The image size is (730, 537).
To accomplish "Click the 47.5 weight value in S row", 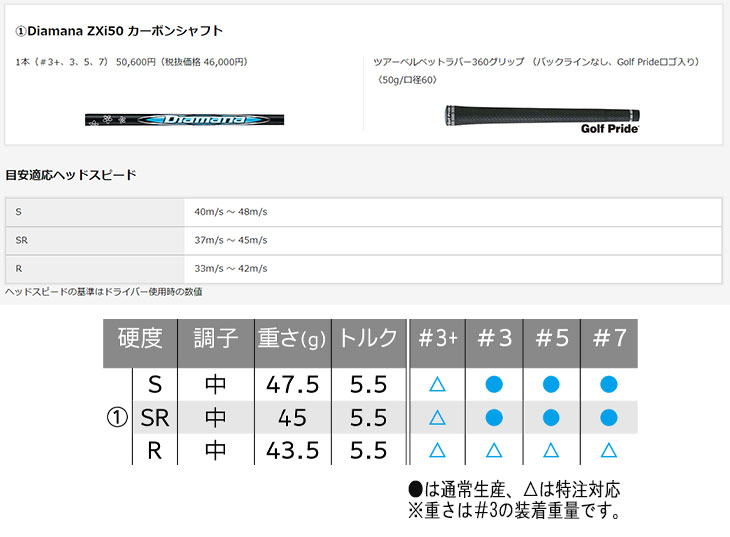I will [x=292, y=385].
